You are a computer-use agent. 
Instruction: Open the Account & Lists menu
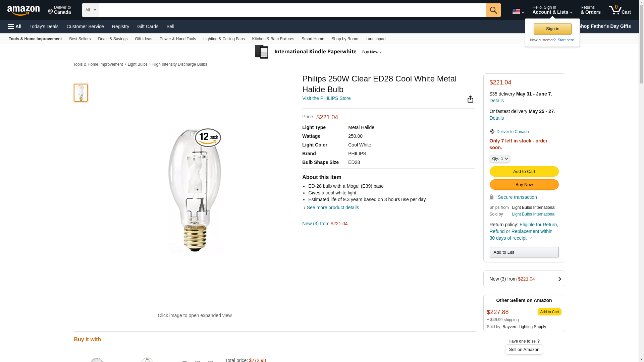[552, 10]
